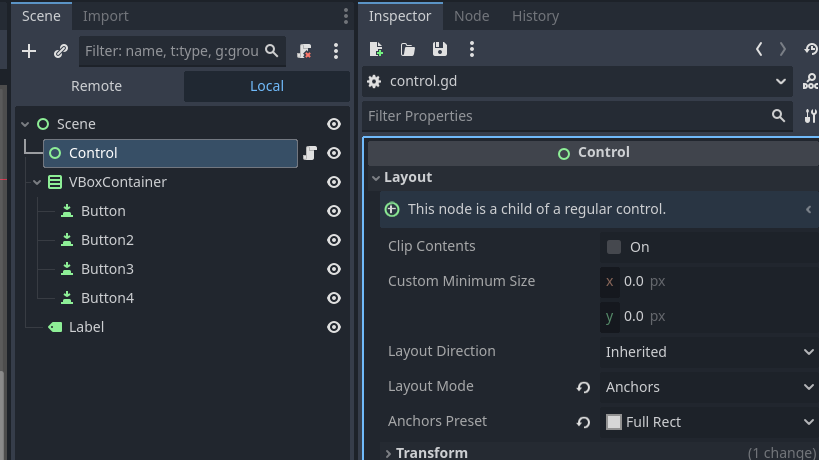Open the Anchors Preset Full Rect dropdown
819x460 pixels.
(x=709, y=422)
